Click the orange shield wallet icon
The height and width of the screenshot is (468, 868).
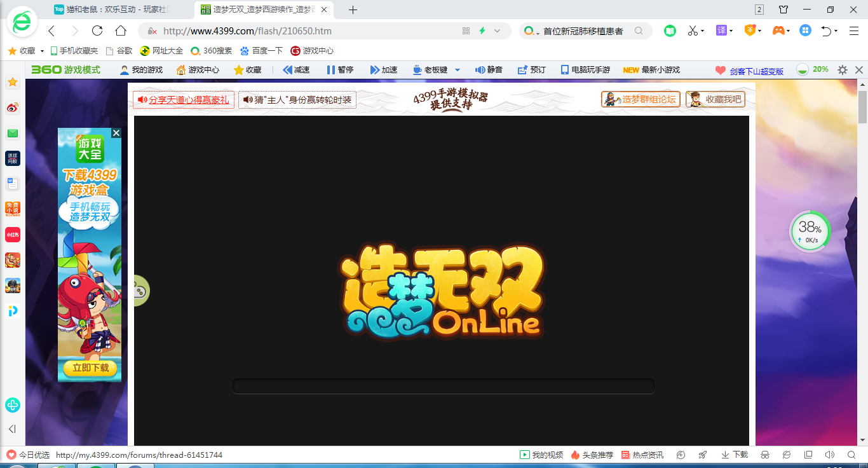750,31
